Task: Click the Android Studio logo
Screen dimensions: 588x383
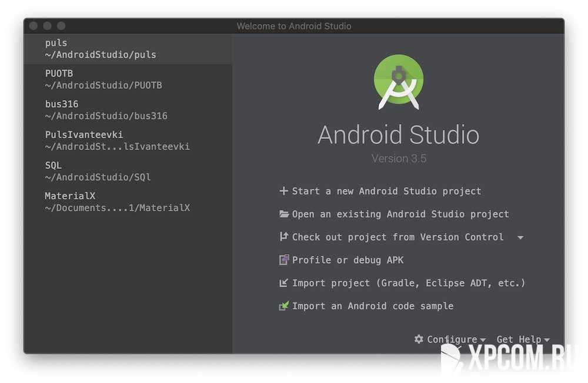Action: click(x=399, y=82)
